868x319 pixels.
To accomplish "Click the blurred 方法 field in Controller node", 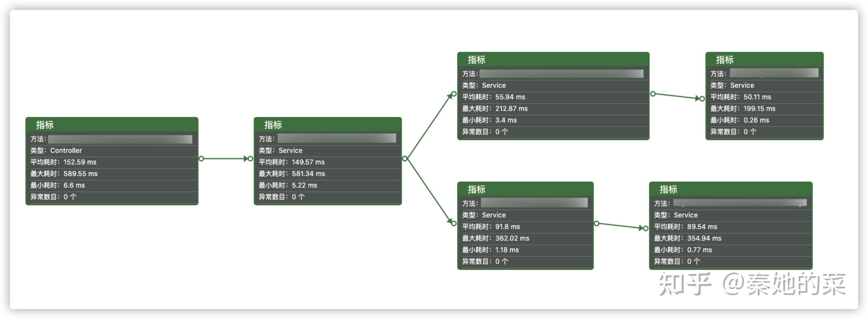I will tap(120, 139).
